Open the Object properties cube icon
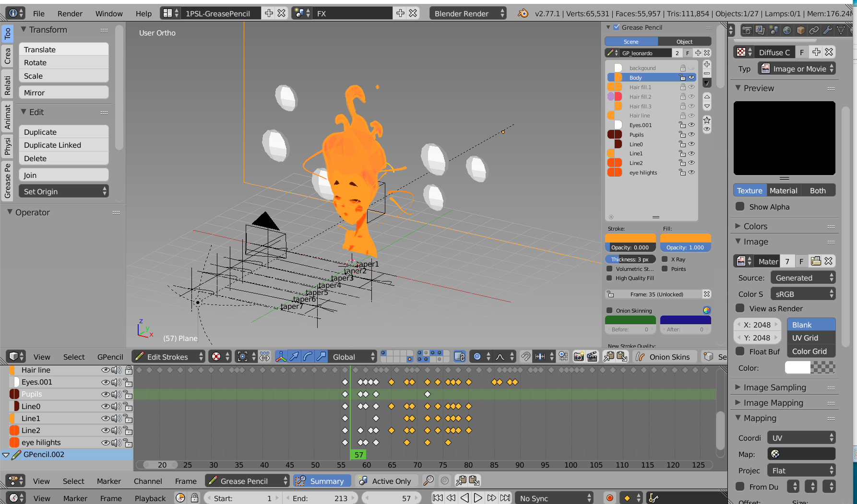The height and width of the screenshot is (504, 857). point(800,30)
